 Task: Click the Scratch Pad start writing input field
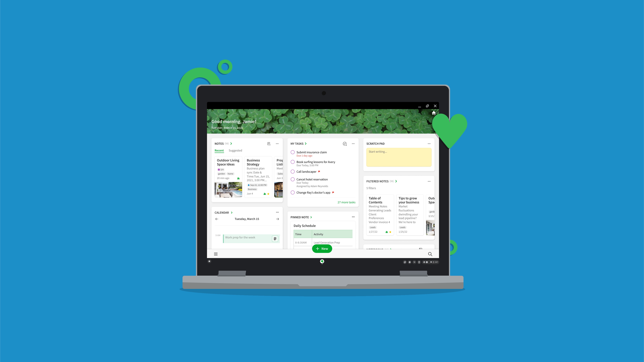[x=399, y=157]
